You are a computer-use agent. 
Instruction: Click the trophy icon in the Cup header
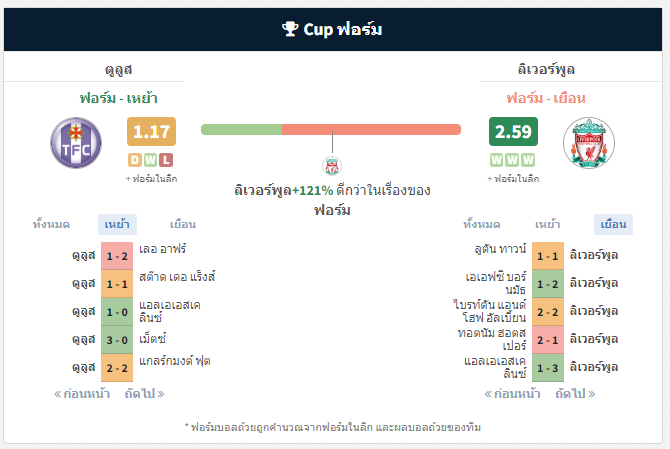click(x=290, y=29)
